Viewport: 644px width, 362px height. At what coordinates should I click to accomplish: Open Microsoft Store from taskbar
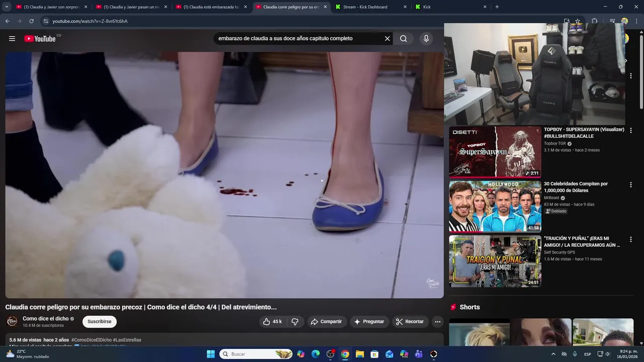coord(374,354)
